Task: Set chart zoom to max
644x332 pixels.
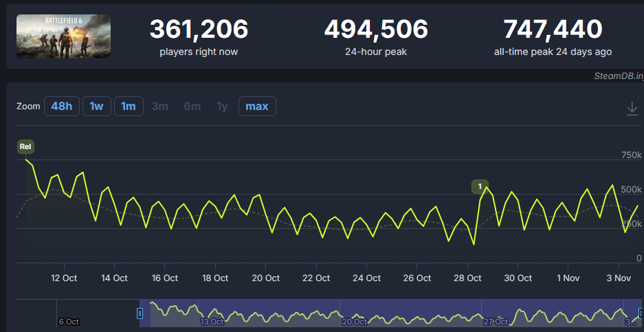Action: 257,107
